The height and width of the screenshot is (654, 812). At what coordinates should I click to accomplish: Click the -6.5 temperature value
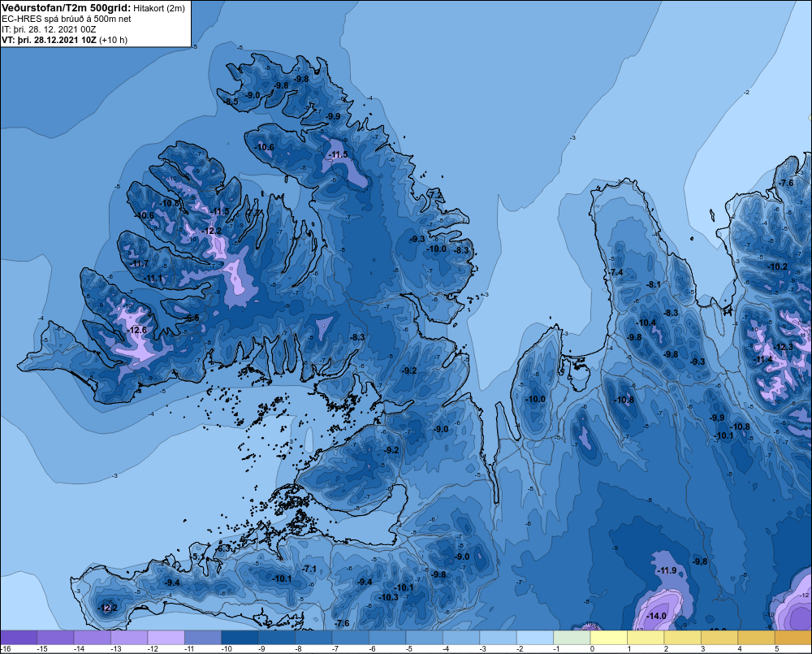(x=192, y=318)
